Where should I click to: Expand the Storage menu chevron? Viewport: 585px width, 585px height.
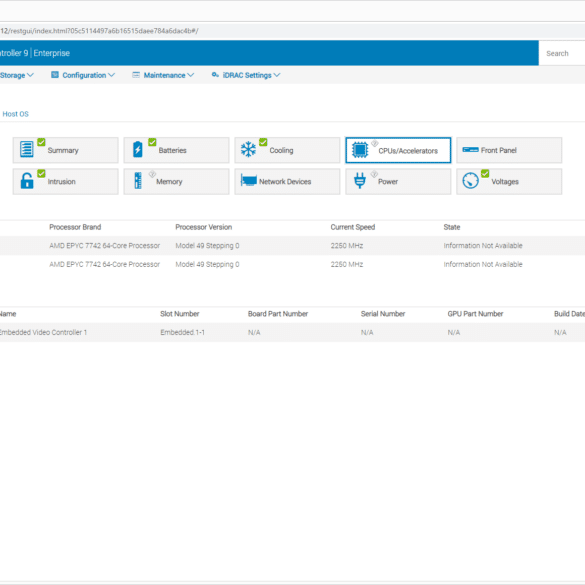[30, 75]
